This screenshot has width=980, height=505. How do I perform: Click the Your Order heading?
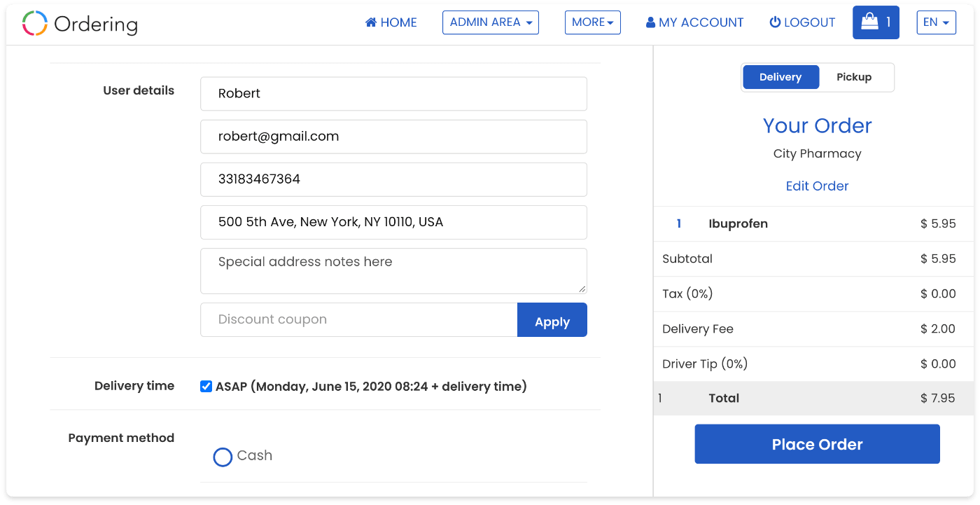[817, 125]
